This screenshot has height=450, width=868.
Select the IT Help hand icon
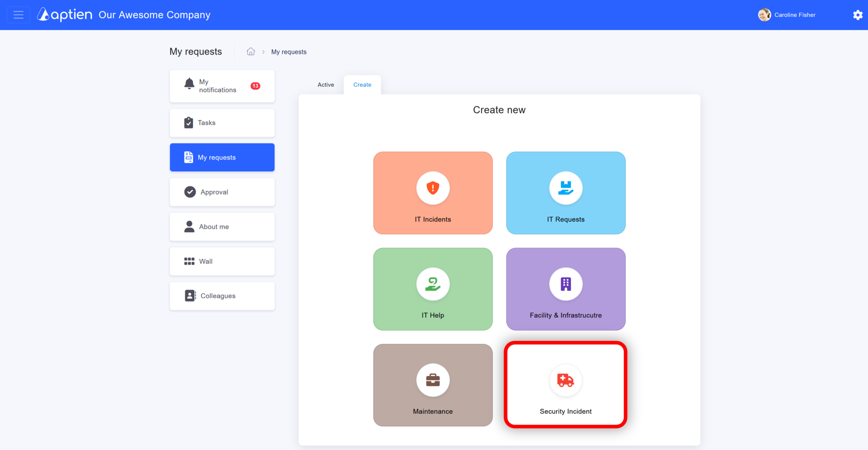pos(433,284)
